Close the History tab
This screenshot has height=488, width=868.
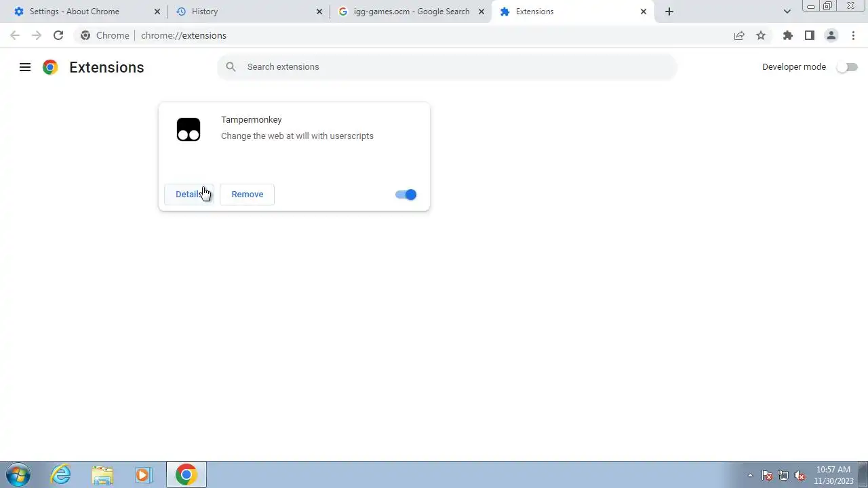point(319,12)
